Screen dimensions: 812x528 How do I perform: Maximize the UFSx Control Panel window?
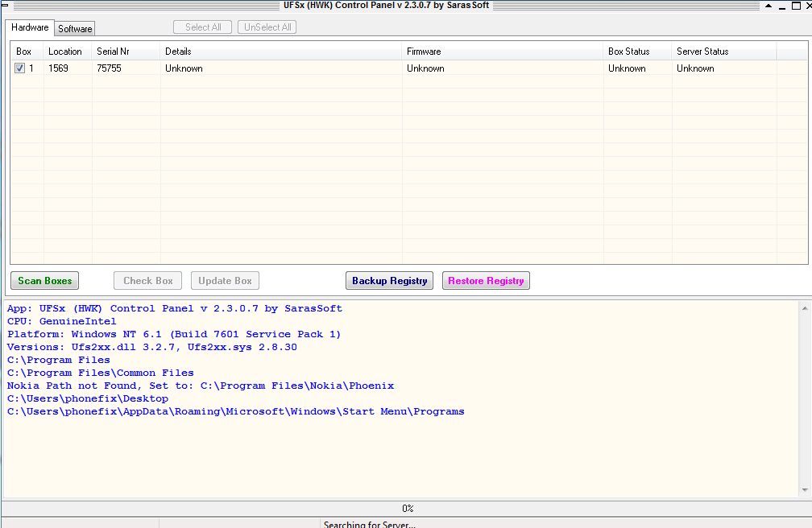pyautogui.click(x=797, y=6)
